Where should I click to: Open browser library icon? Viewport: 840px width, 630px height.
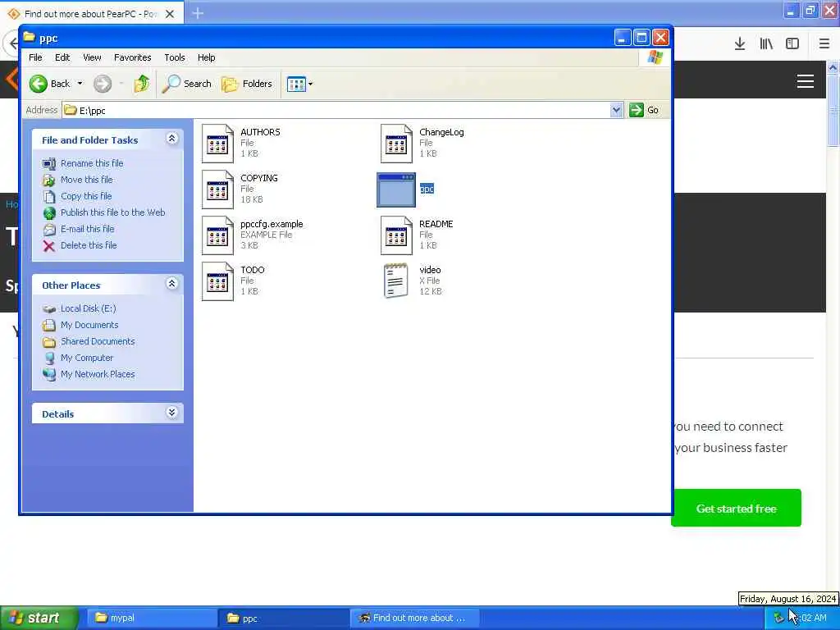coord(766,44)
